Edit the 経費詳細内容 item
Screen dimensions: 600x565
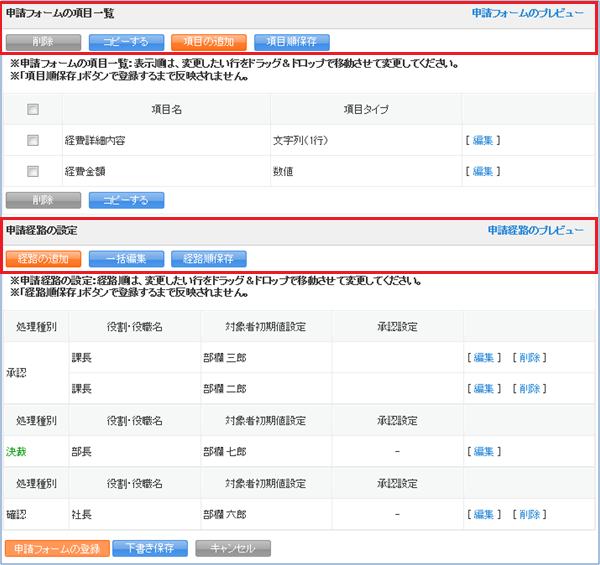[483, 140]
